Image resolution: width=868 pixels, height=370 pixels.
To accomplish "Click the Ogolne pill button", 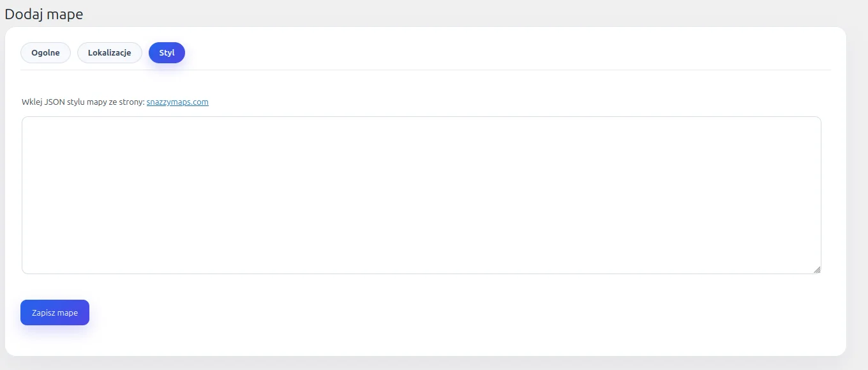I will [45, 53].
